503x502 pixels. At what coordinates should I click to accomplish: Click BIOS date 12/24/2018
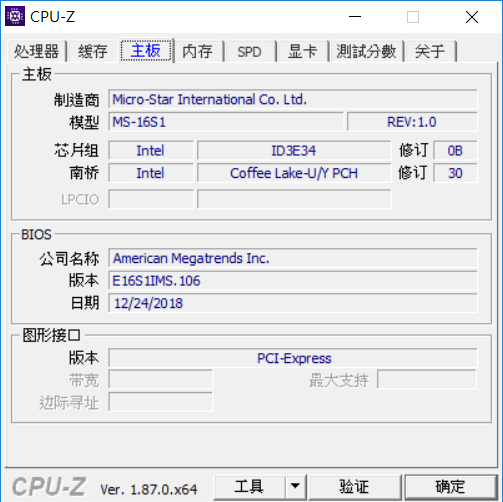[x=293, y=303]
